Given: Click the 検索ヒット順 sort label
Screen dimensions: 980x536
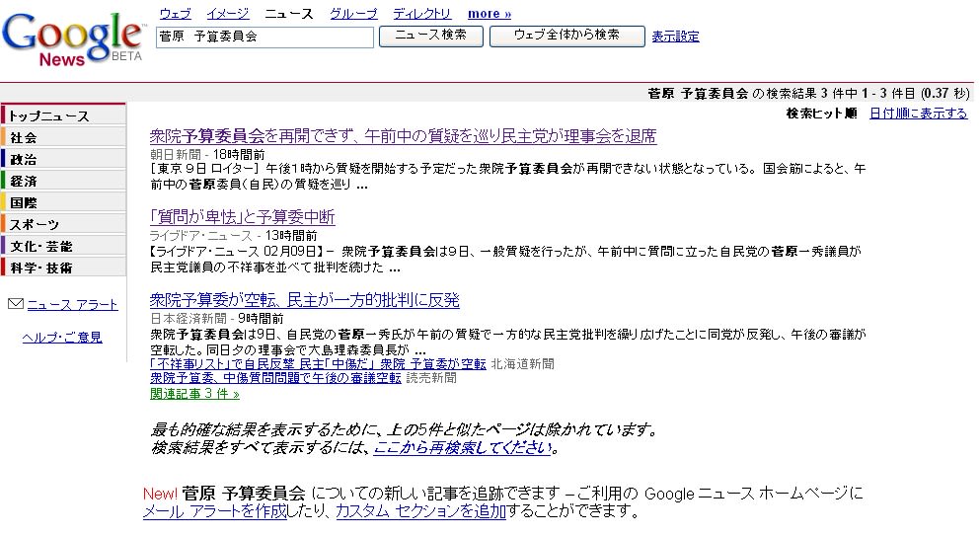Looking at the screenshot, I should click(821, 114).
